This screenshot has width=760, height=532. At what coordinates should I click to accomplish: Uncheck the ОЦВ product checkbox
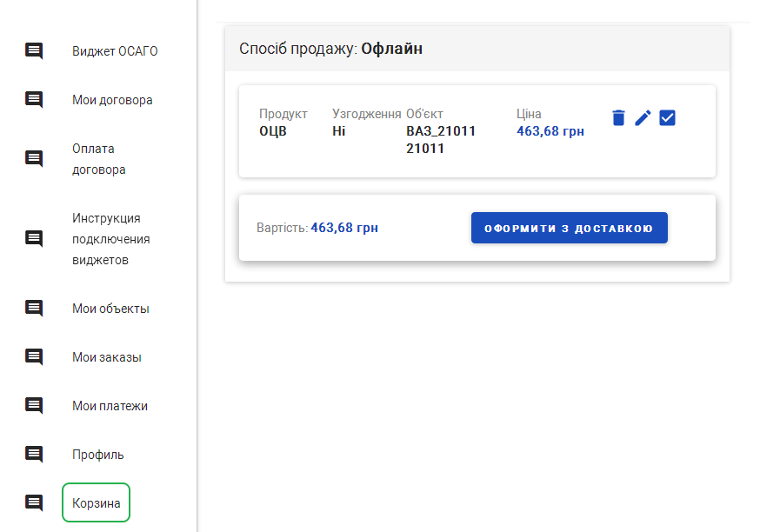coord(667,118)
